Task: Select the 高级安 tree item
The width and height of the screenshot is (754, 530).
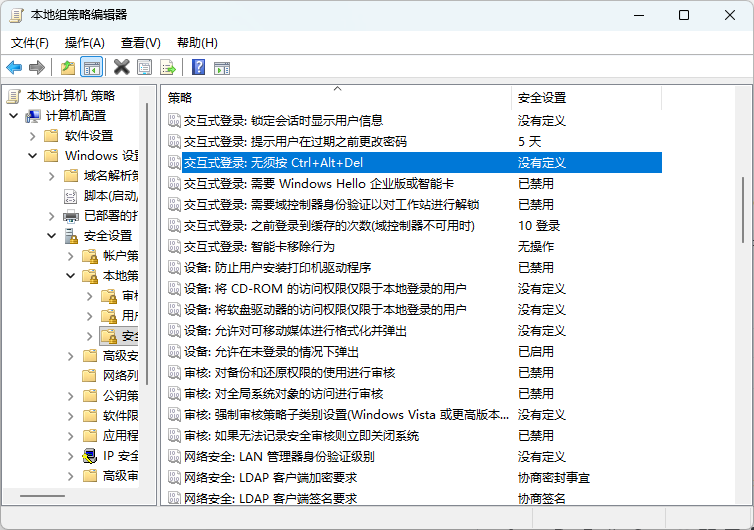Action: pos(120,356)
